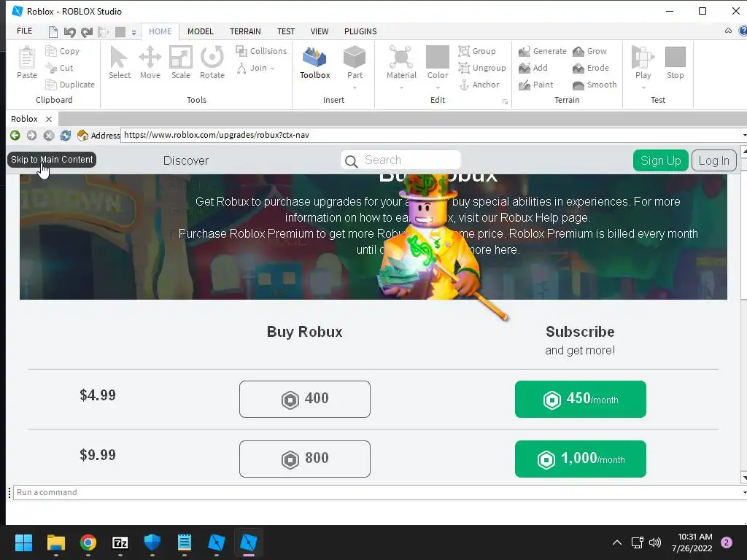Click the Cut scissors icon
747x560 pixels.
[x=50, y=68]
